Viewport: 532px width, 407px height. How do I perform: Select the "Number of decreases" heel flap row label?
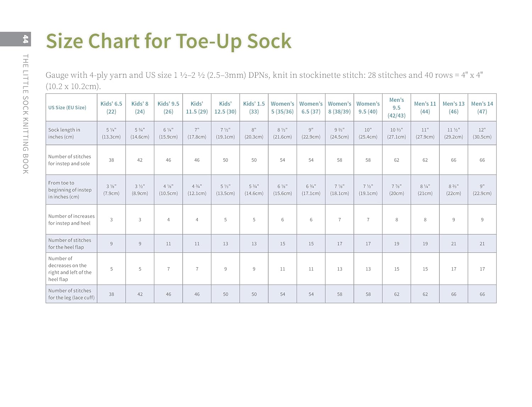pos(70,269)
